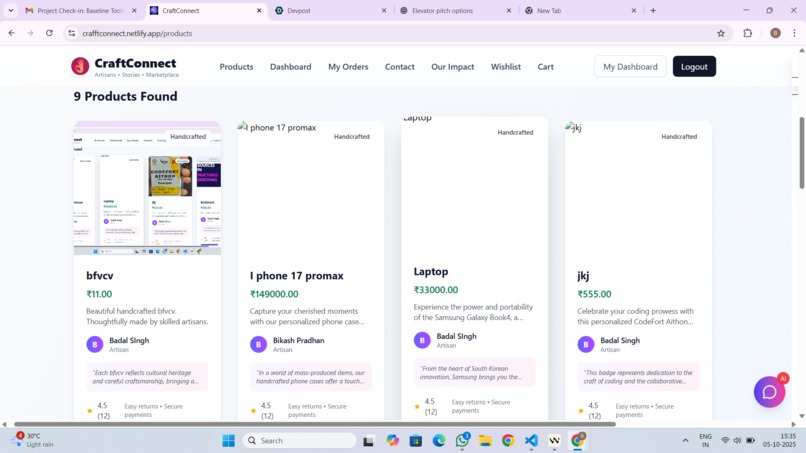Image resolution: width=806 pixels, height=453 pixels.
Task: Open File Explorer from the taskbar
Action: click(485, 441)
